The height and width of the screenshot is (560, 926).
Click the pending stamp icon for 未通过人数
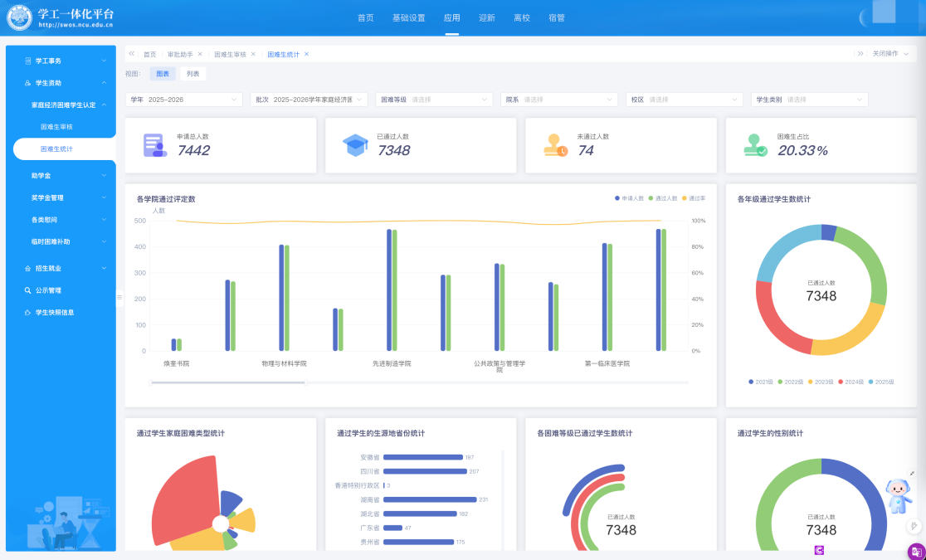tap(556, 145)
